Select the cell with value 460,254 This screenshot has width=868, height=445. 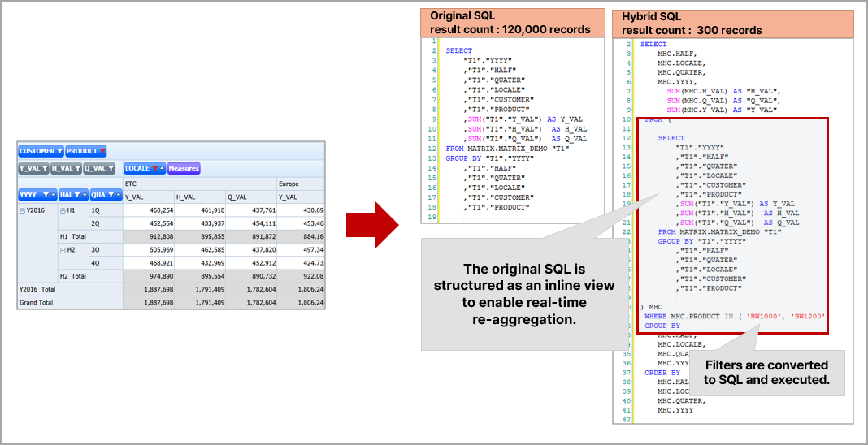pyautogui.click(x=149, y=210)
